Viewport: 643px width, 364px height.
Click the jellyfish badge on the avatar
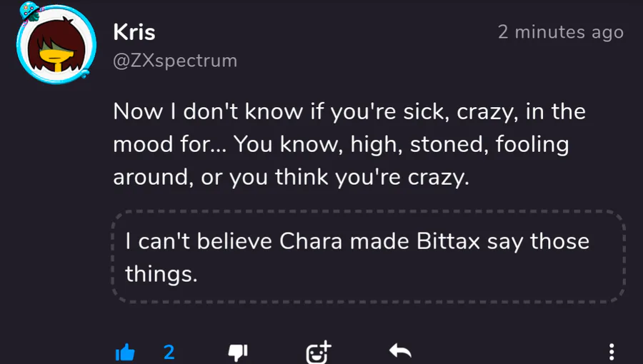click(x=29, y=12)
